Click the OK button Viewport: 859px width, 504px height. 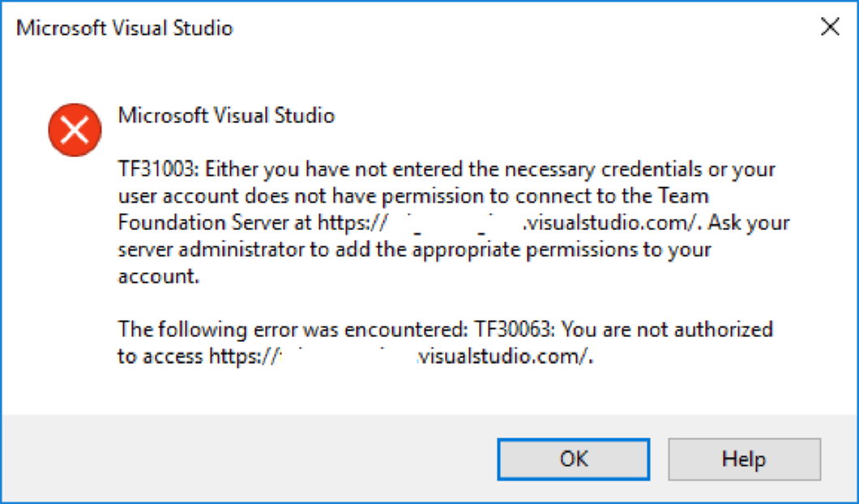pos(573,459)
